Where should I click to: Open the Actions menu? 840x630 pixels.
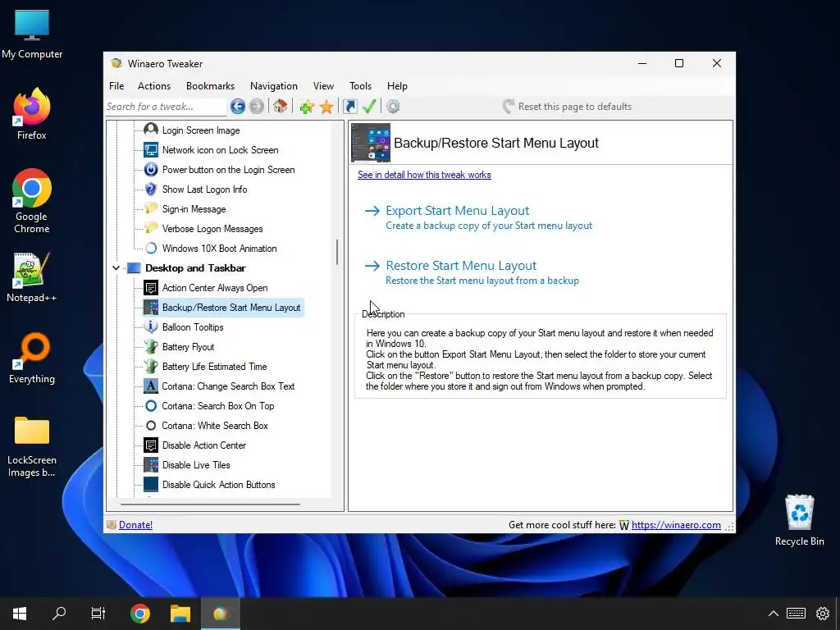[154, 85]
